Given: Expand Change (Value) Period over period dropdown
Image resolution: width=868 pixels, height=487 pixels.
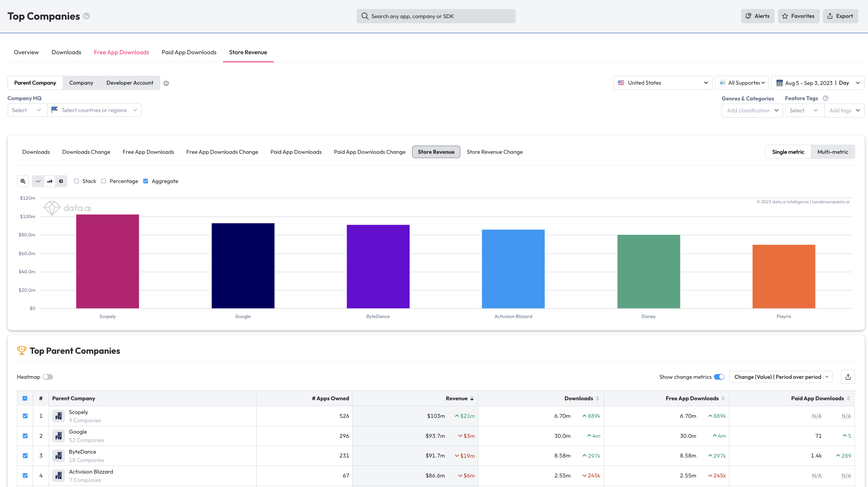Looking at the screenshot, I should click(x=781, y=377).
